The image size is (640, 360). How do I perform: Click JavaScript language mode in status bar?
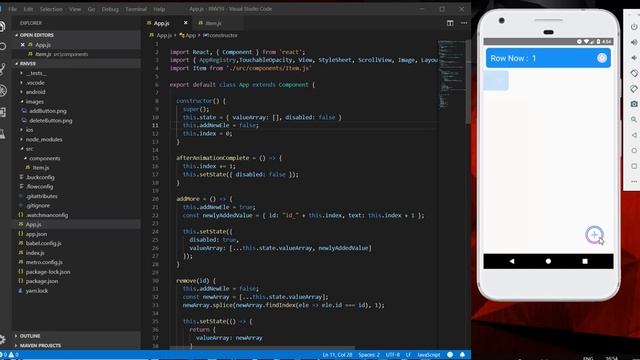pyautogui.click(x=429, y=355)
